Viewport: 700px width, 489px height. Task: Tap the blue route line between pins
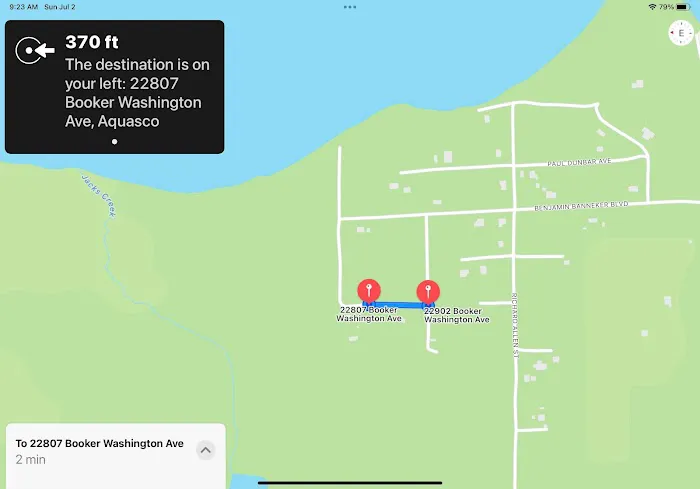click(398, 305)
